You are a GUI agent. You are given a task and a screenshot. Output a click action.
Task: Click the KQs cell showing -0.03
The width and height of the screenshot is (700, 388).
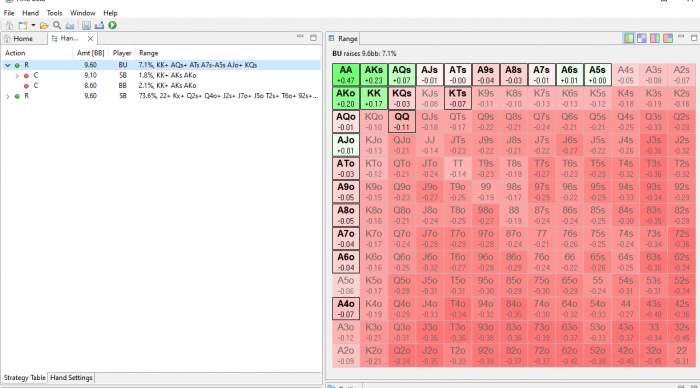[402, 98]
